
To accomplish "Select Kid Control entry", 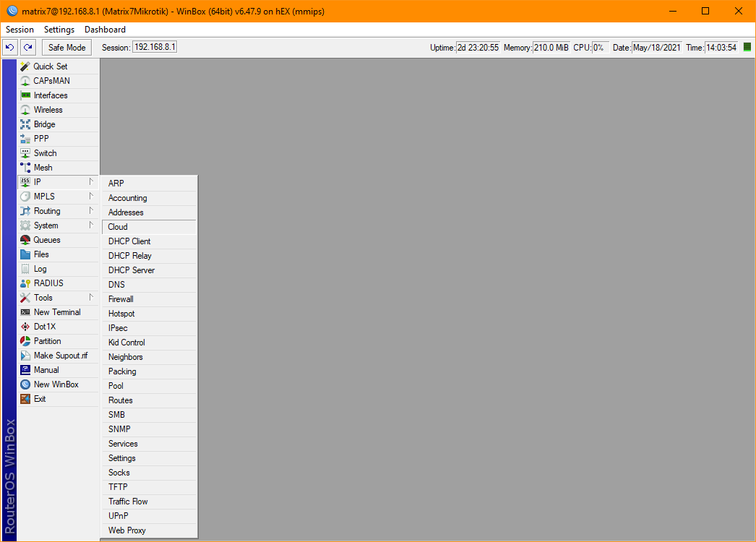I will pos(149,343).
